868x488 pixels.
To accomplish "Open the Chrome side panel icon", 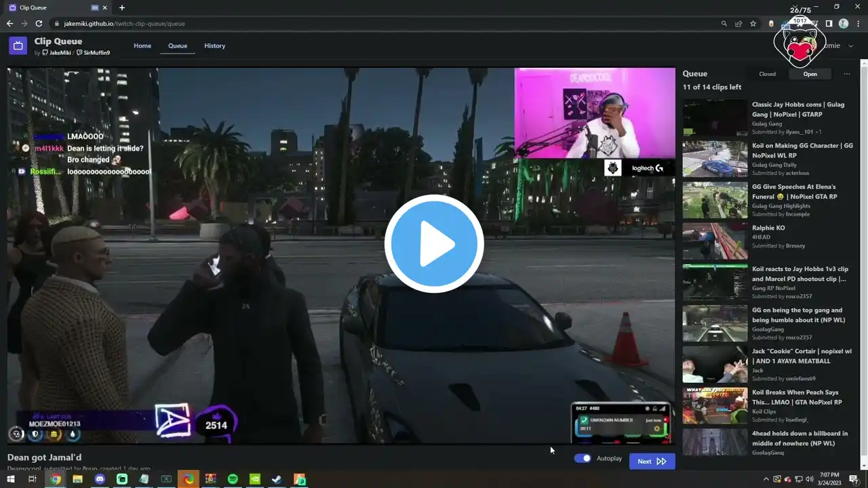I will (829, 24).
